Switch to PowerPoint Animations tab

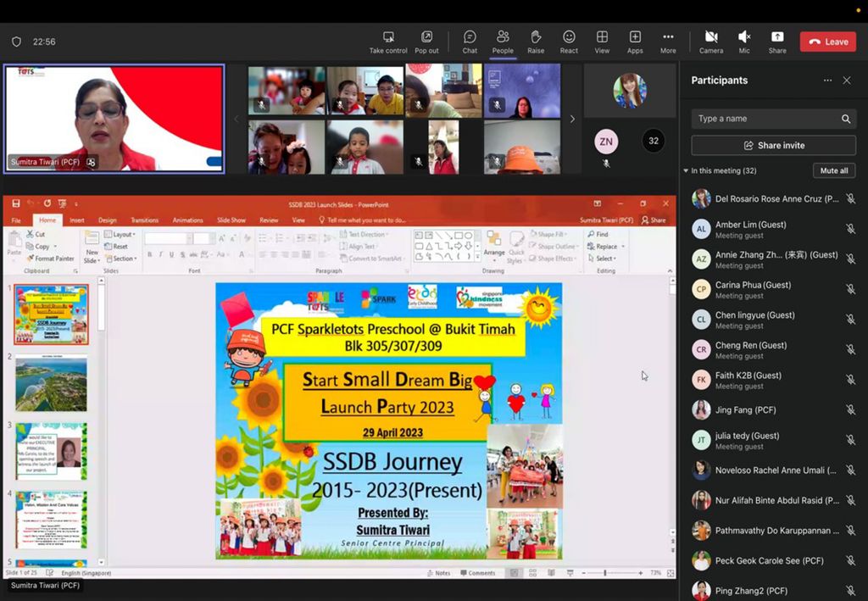187,220
